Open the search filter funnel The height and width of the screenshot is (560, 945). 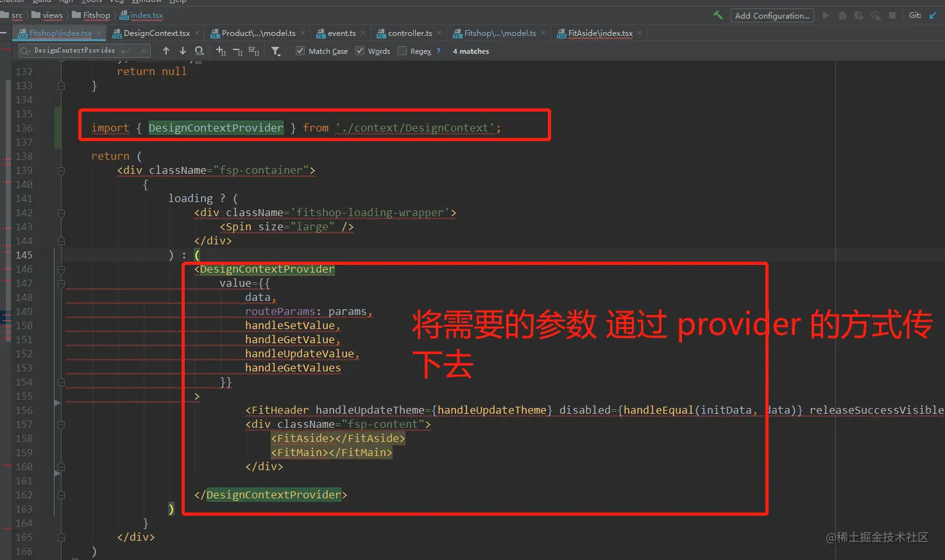click(276, 51)
